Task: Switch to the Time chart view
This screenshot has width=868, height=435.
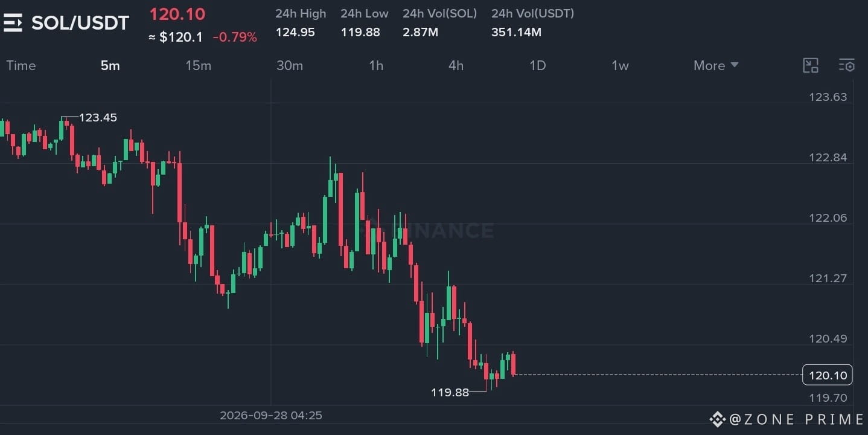Action: pyautogui.click(x=21, y=65)
